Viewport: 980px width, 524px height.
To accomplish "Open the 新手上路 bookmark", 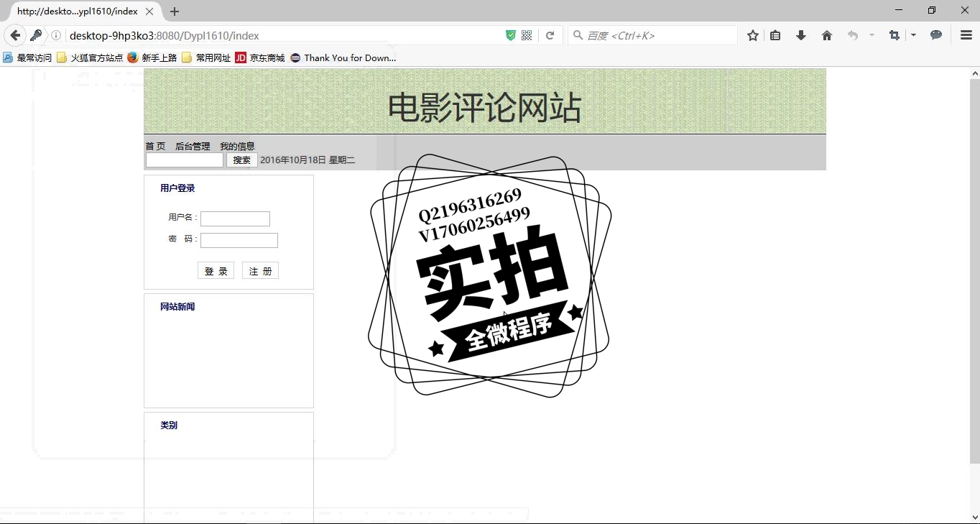I will pos(152,58).
